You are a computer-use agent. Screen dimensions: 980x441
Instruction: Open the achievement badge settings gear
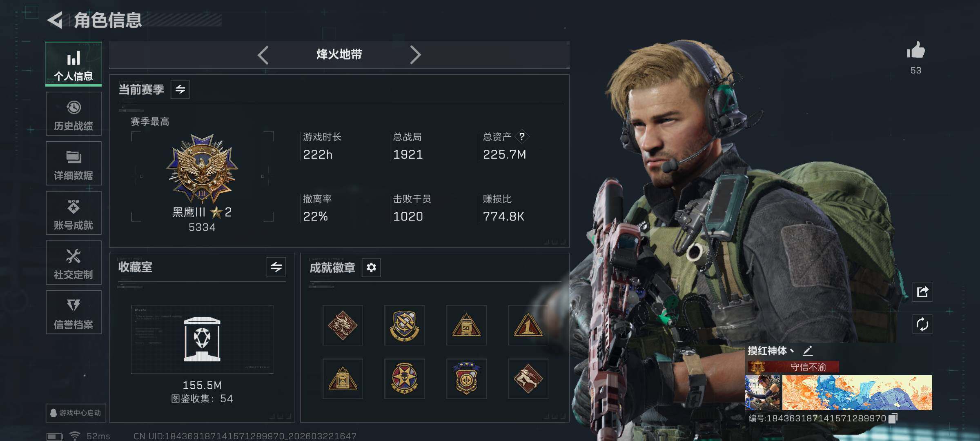click(371, 267)
